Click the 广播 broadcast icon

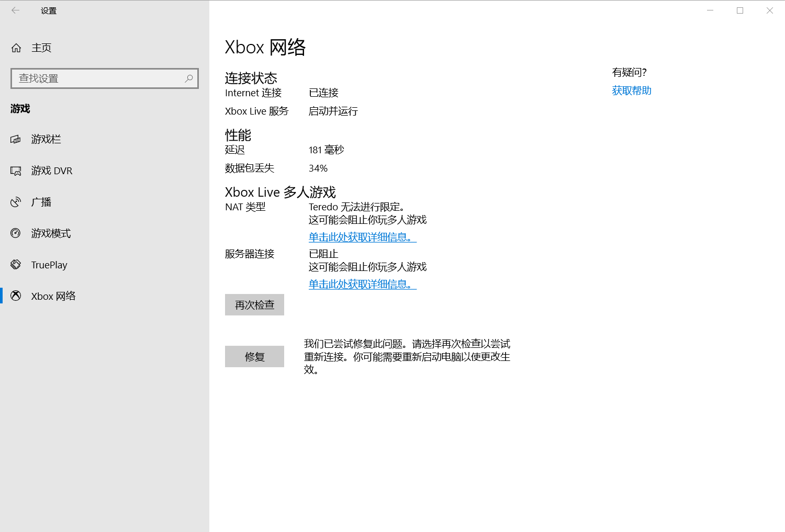16,202
